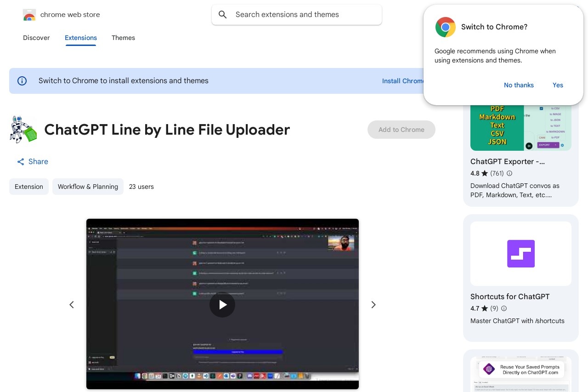Confirm with the Yes button

558,85
